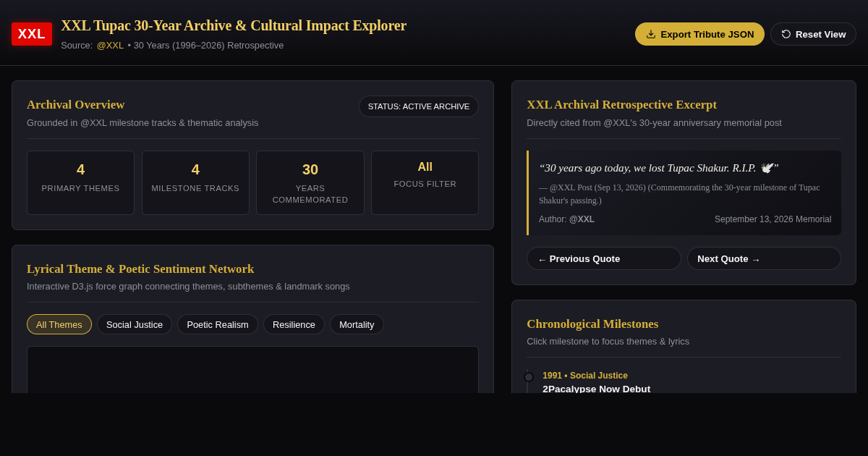
Task: Open the @XXL source link
Action: click(x=110, y=45)
